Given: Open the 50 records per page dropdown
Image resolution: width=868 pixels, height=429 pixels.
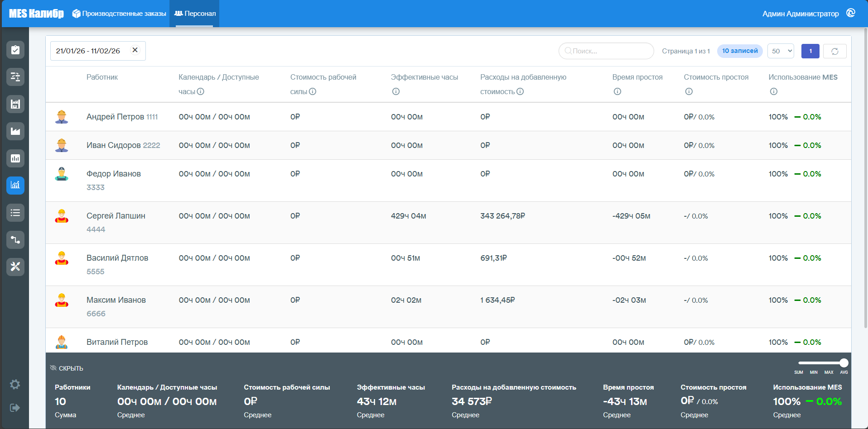Looking at the screenshot, I should [781, 51].
